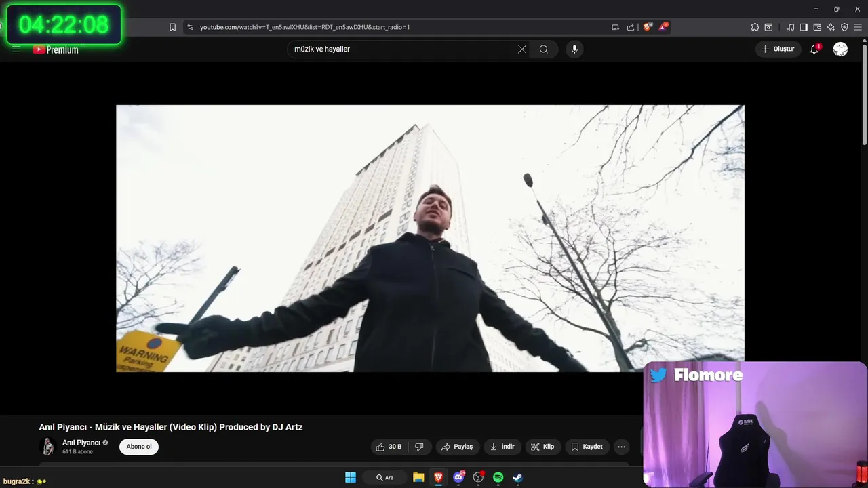Screen dimensions: 868x488
Task: Click the magnifier search button
Action: [x=544, y=49]
